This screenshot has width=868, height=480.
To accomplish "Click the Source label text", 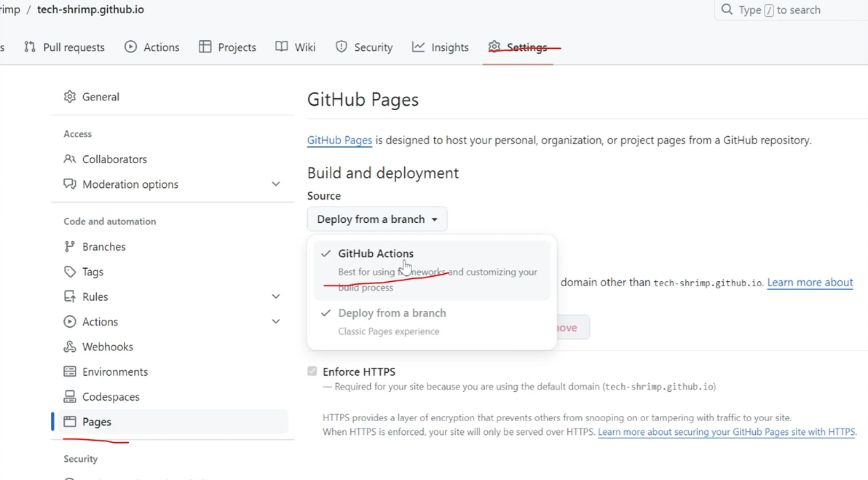I will click(324, 196).
